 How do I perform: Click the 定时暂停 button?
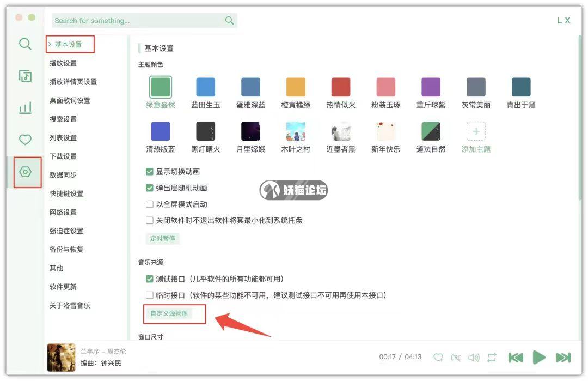162,239
